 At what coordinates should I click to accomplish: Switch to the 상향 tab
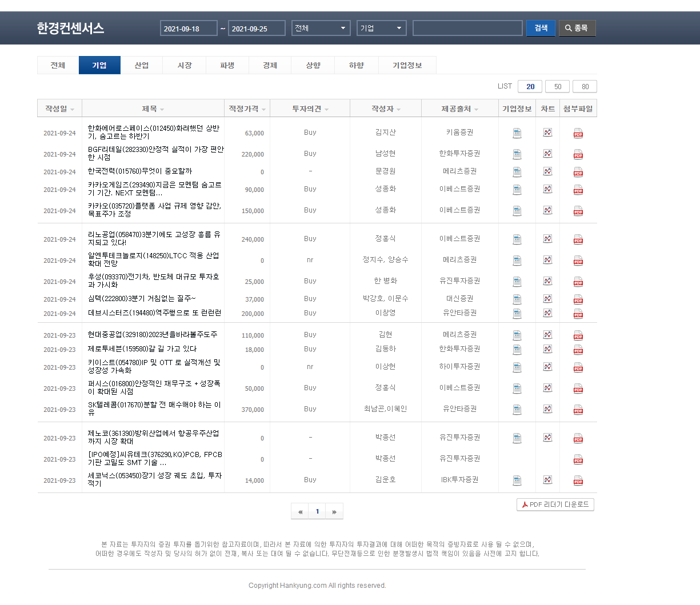[x=313, y=65]
